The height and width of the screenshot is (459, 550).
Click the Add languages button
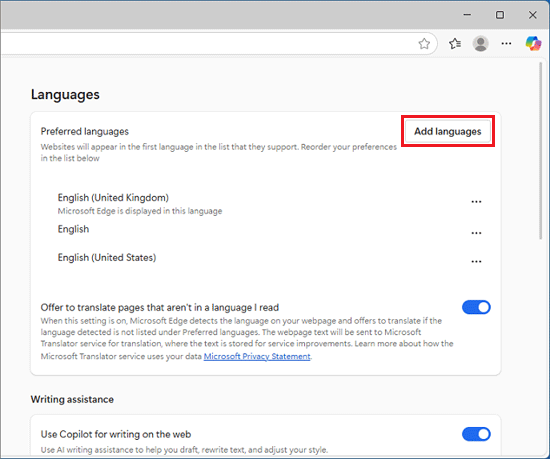(x=448, y=131)
